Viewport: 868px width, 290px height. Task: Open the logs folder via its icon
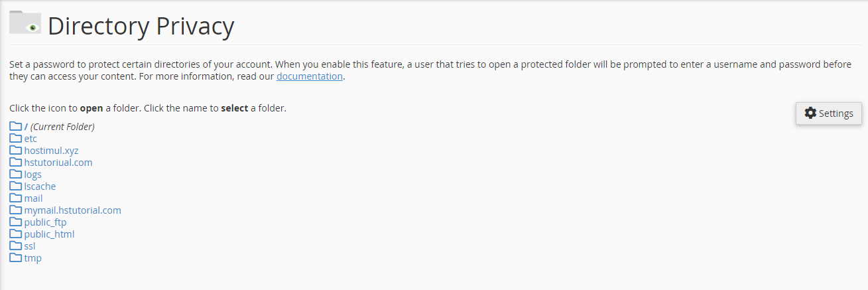click(x=15, y=174)
